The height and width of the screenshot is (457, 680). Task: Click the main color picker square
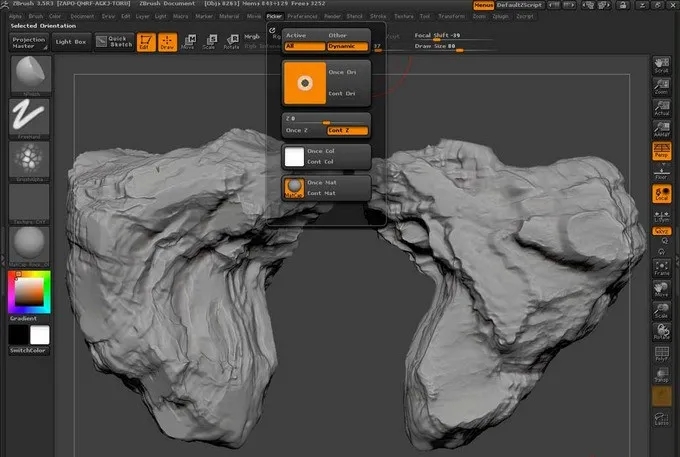tap(28, 291)
